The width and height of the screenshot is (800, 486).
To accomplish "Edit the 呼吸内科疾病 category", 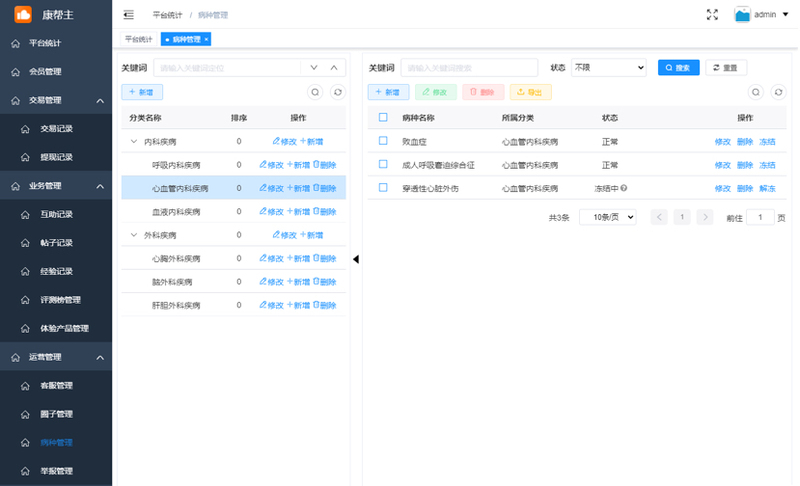I will (271, 165).
